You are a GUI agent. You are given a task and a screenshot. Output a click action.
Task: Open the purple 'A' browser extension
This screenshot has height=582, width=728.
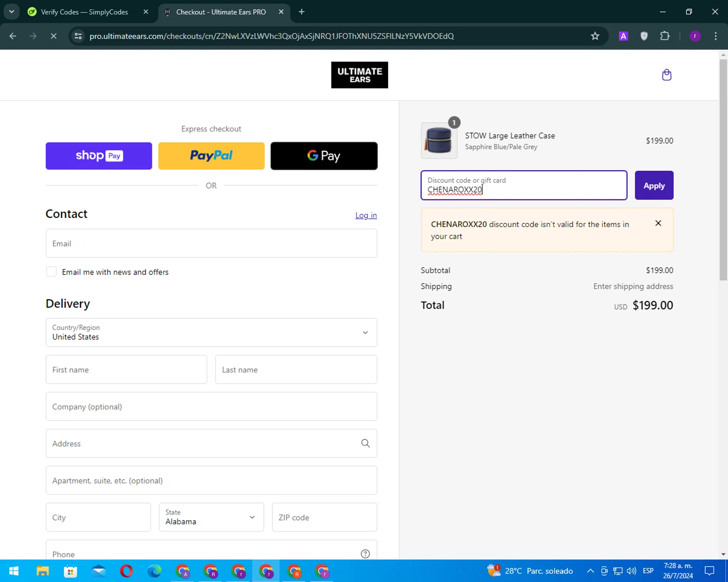(624, 36)
